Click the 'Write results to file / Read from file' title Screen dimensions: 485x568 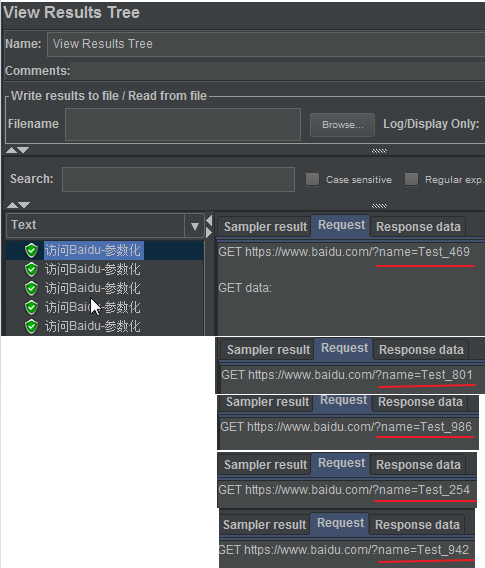(x=109, y=96)
